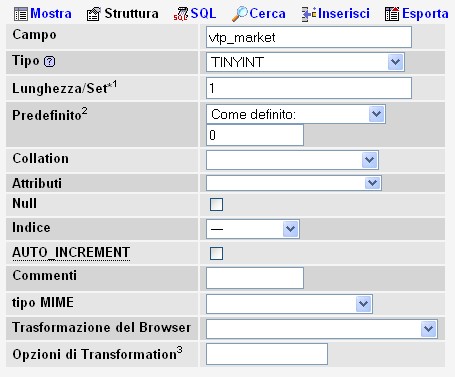The height and width of the screenshot is (377, 455).
Task: Click the SQL query icon
Action: [181, 14]
